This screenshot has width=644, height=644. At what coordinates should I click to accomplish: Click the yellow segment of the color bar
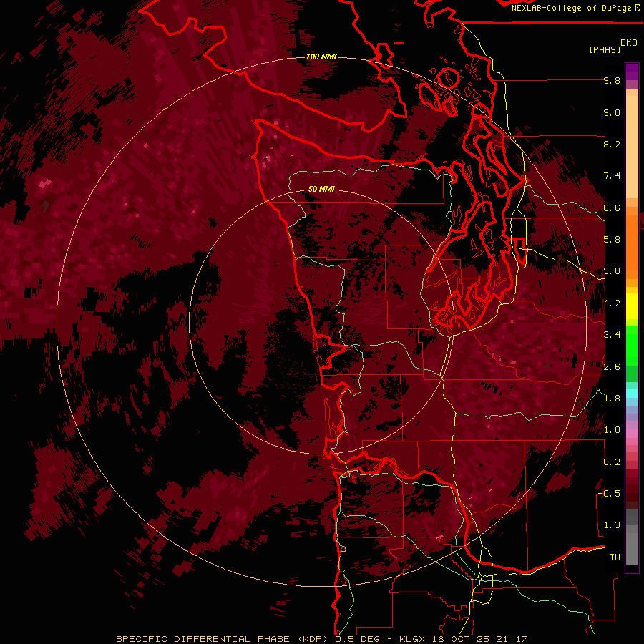632,306
